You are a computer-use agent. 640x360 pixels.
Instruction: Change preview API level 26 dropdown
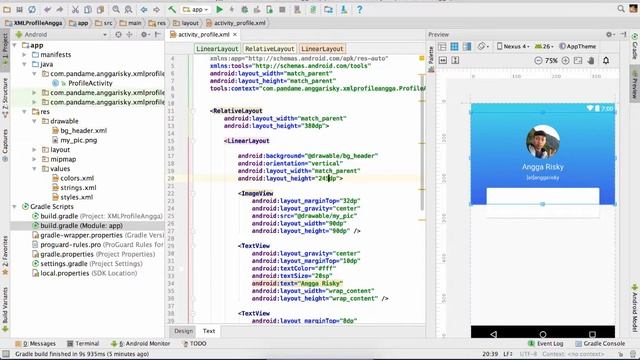click(x=544, y=47)
